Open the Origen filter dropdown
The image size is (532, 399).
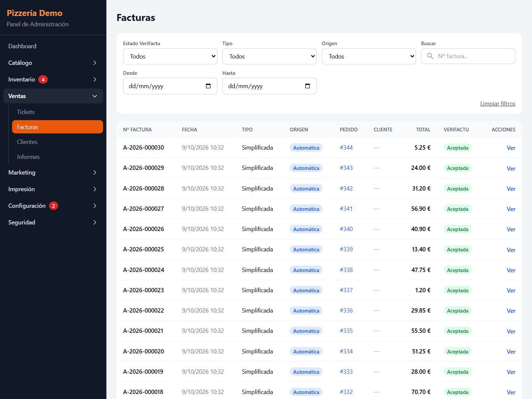pos(369,56)
